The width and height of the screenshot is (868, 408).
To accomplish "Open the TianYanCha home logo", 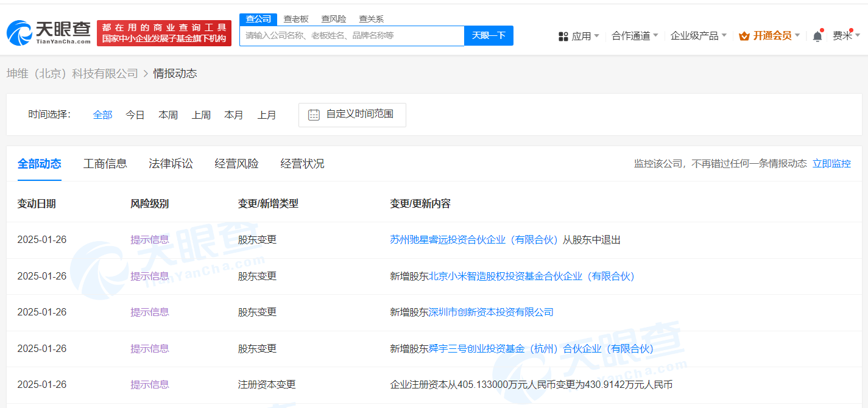I will (x=49, y=33).
